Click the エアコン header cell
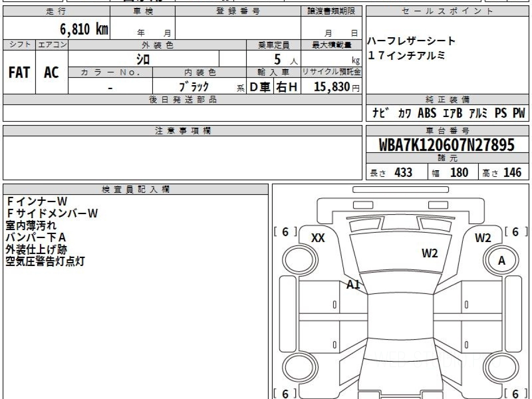 coord(52,45)
